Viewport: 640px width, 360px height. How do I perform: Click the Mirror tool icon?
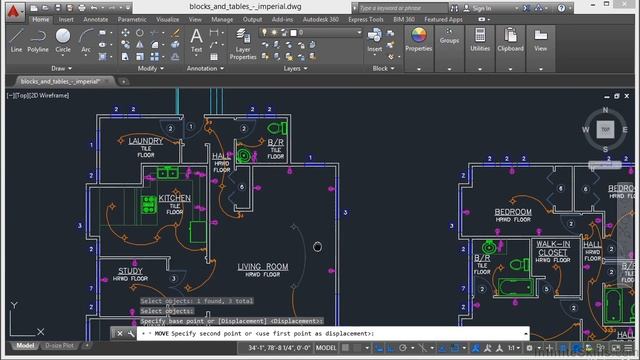point(140,44)
